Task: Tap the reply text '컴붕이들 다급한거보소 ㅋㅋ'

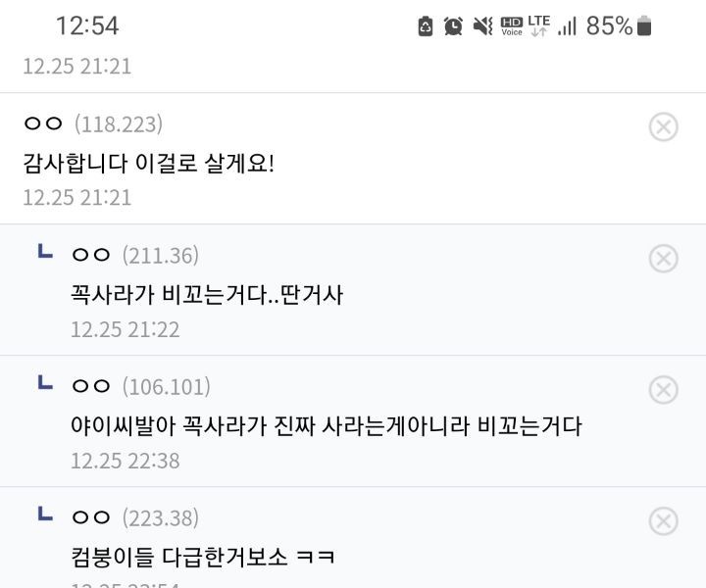Action: (203, 557)
